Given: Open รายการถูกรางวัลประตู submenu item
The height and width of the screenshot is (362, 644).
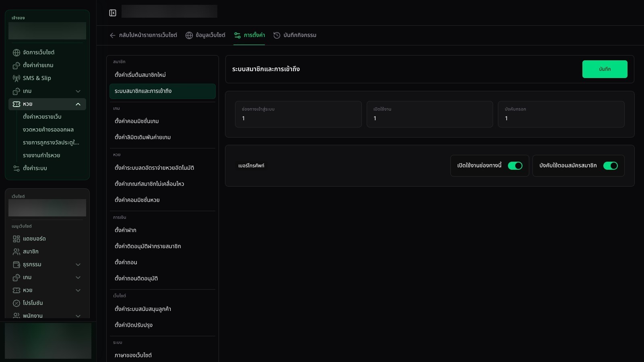Looking at the screenshot, I should coord(51,143).
